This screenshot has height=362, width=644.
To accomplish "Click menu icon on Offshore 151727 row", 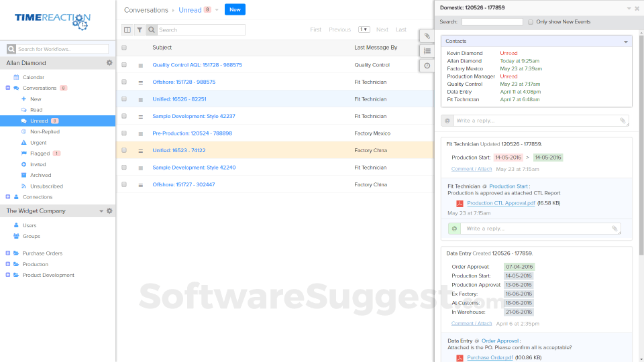I will [140, 185].
